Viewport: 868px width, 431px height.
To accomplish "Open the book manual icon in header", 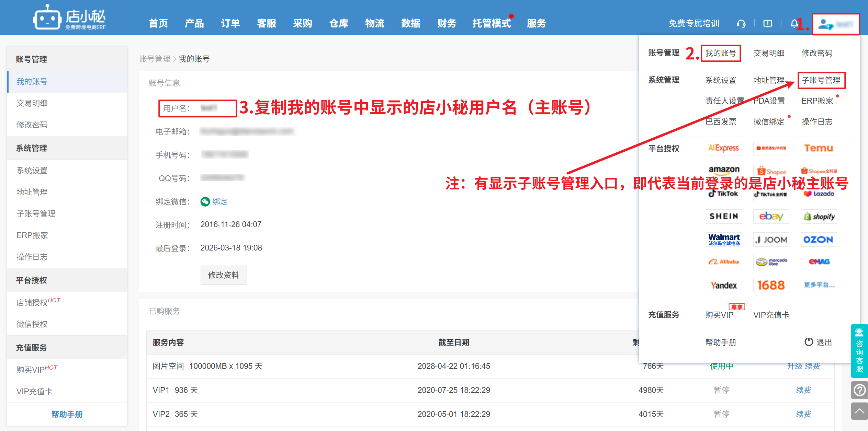I will click(x=767, y=23).
